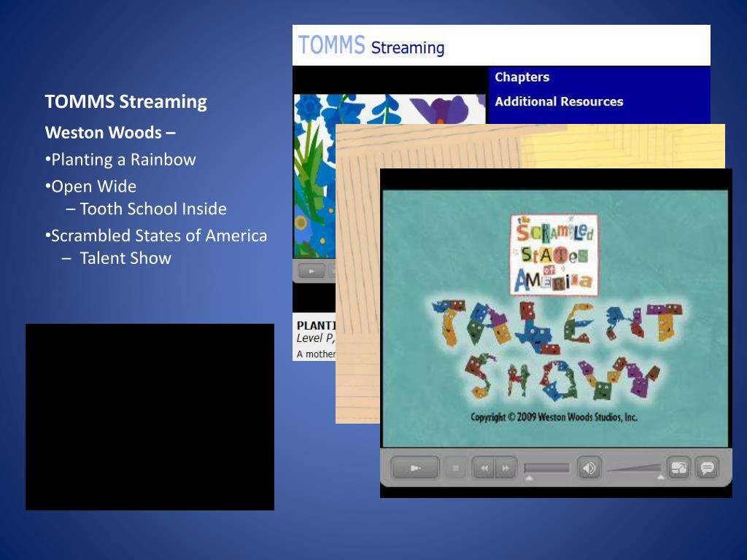Click the black video placeholder on slide

click(150, 416)
